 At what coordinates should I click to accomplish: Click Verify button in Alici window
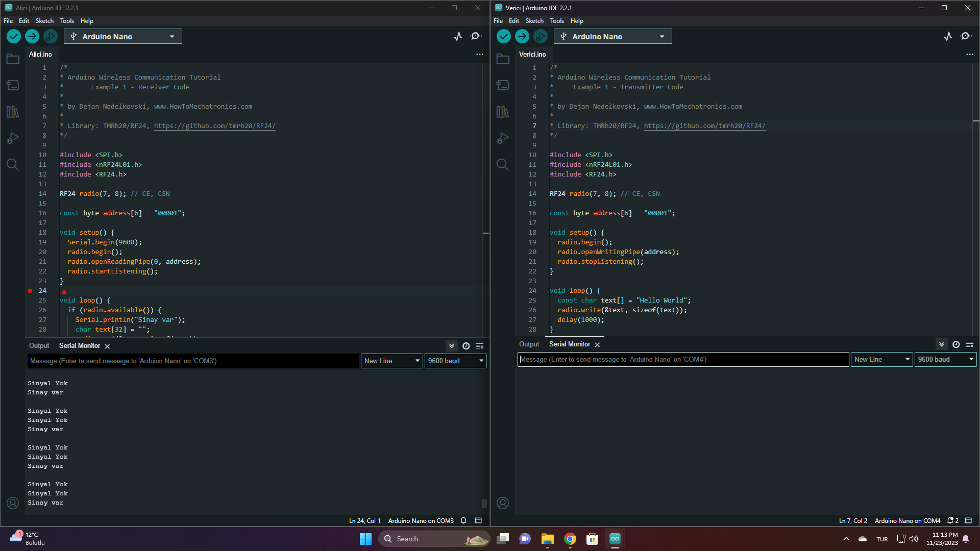[14, 36]
